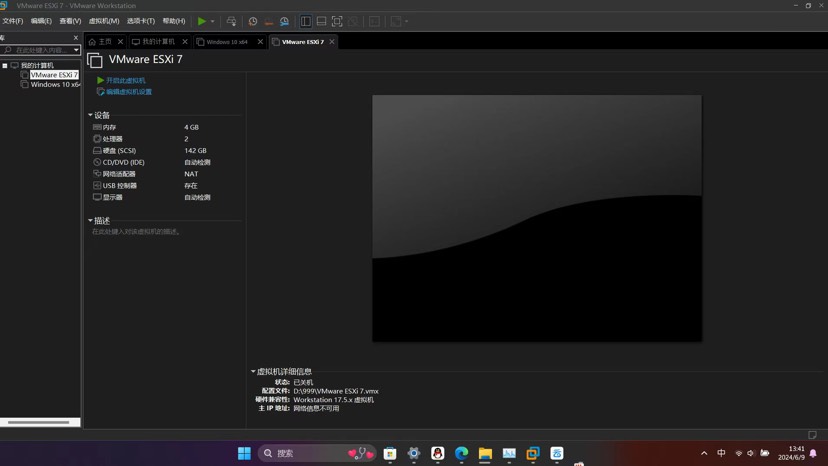Click the Send Ctrl+Alt+Del toolbar icon
The height and width of the screenshot is (466, 828).
231,21
